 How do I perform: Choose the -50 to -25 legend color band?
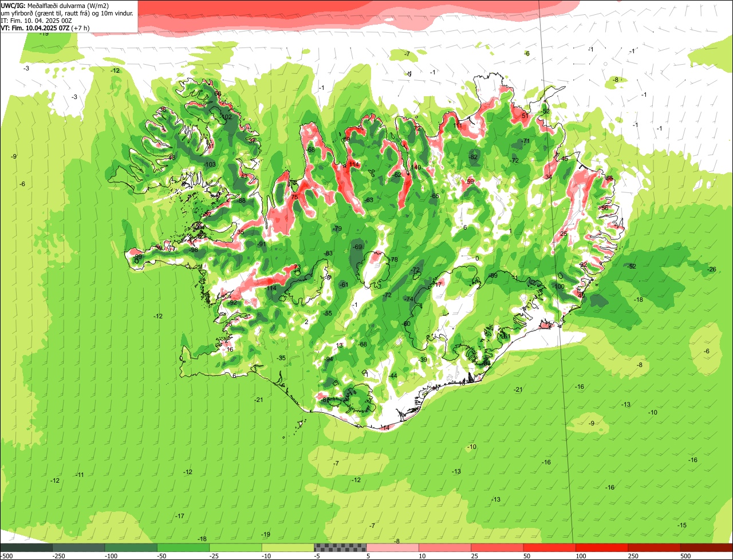click(183, 547)
